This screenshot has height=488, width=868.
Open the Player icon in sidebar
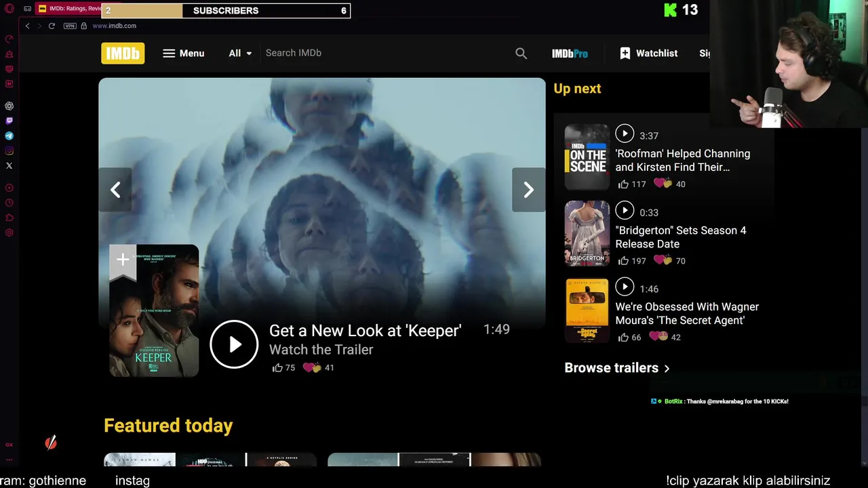pyautogui.click(x=9, y=188)
